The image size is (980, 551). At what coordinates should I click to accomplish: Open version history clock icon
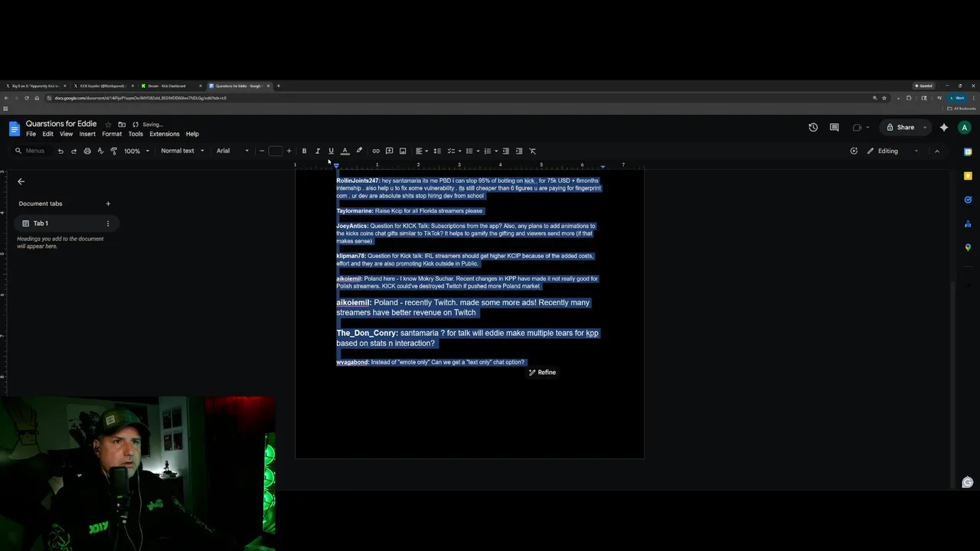[x=813, y=128]
